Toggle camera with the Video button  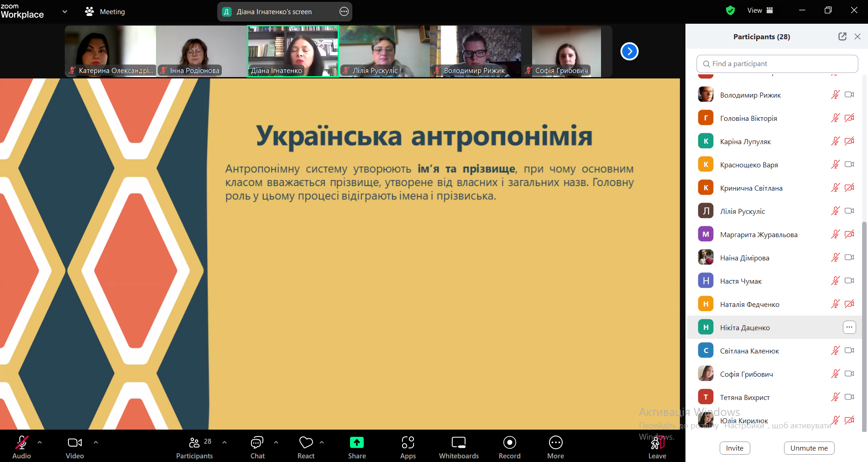[75, 443]
